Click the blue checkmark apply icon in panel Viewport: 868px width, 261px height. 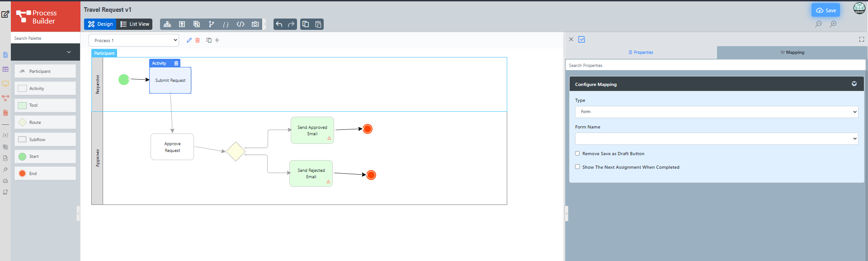(582, 39)
